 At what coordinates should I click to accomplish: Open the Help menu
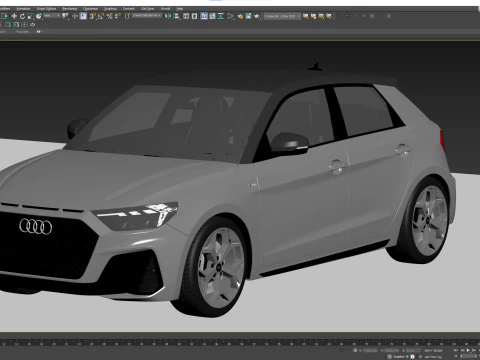coord(180,9)
